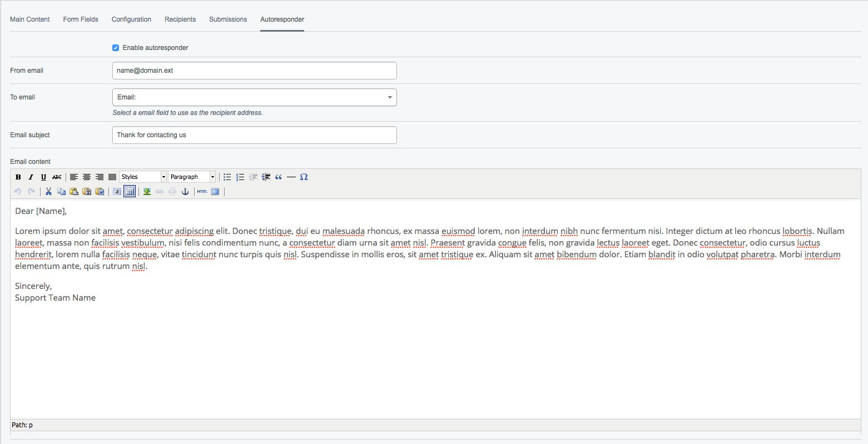Apply italic formatting
Image resolution: width=868 pixels, height=444 pixels.
pyautogui.click(x=31, y=177)
